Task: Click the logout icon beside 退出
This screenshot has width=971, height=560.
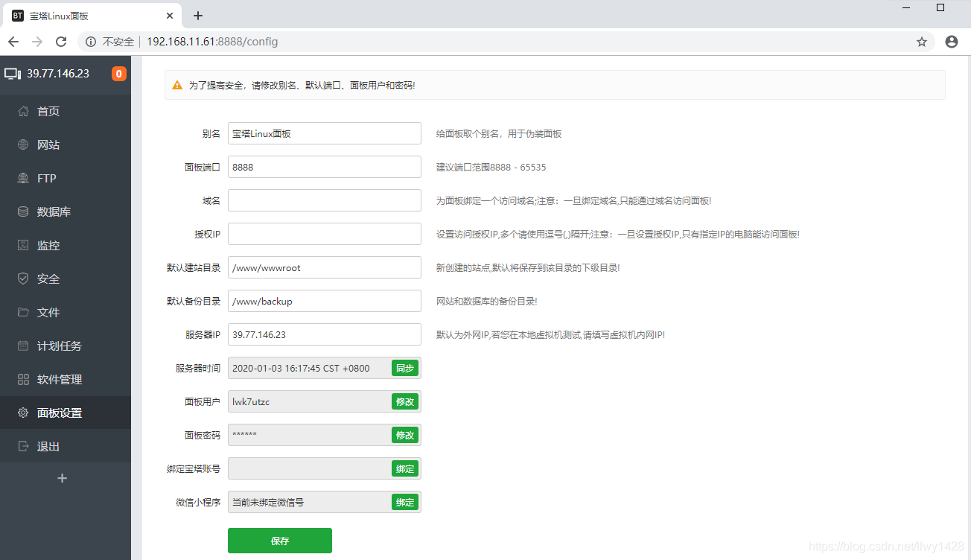Action: (23, 446)
